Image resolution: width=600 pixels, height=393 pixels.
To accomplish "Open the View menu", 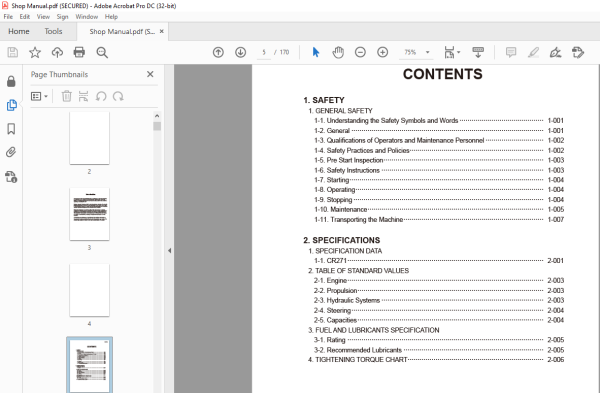I will tap(43, 16).
